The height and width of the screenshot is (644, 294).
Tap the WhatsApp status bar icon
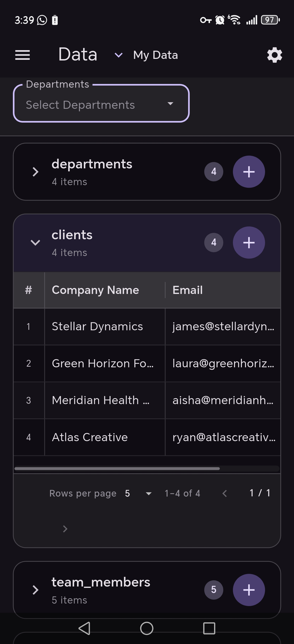point(42,20)
